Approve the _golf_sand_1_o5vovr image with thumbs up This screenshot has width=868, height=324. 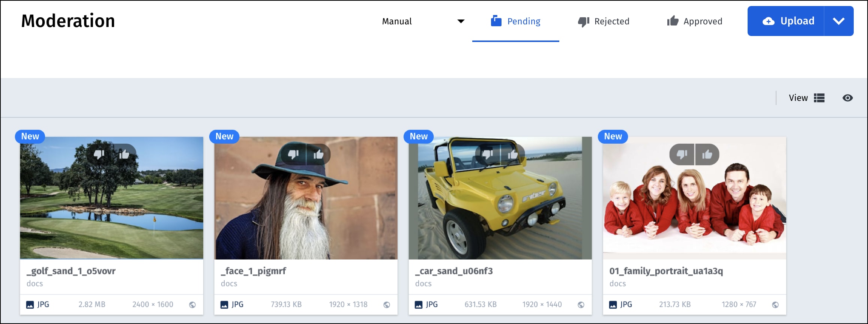coord(124,154)
